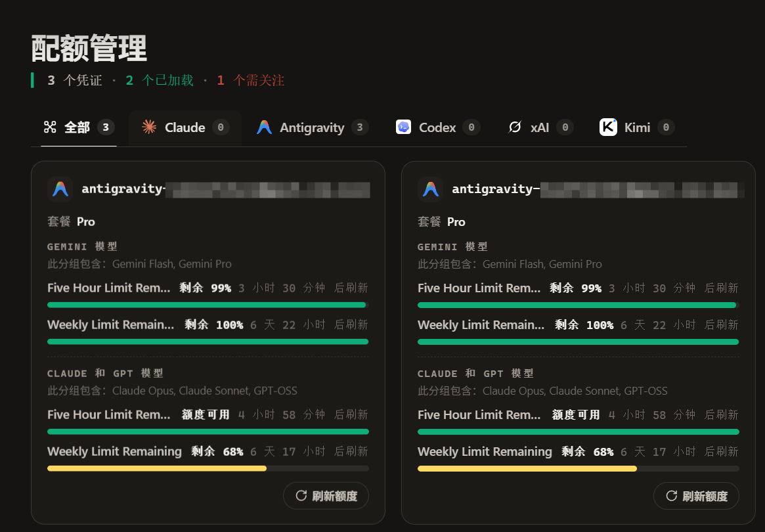This screenshot has width=765, height=532.
Task: Click left card 4 小时 58 分钟 后刷新 text
Action: pyautogui.click(x=303, y=415)
